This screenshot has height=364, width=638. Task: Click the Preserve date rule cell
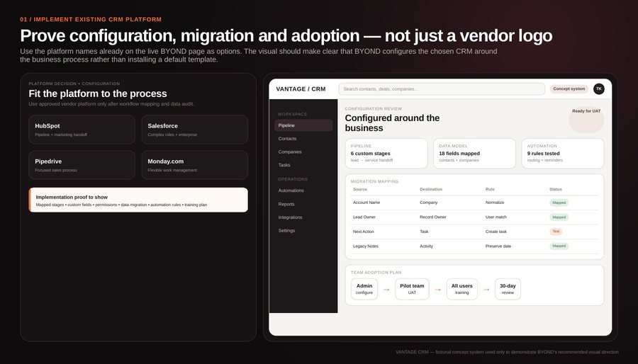click(498, 246)
